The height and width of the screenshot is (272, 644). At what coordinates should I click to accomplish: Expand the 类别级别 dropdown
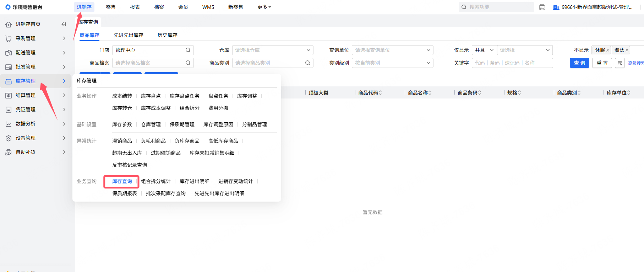pos(392,63)
